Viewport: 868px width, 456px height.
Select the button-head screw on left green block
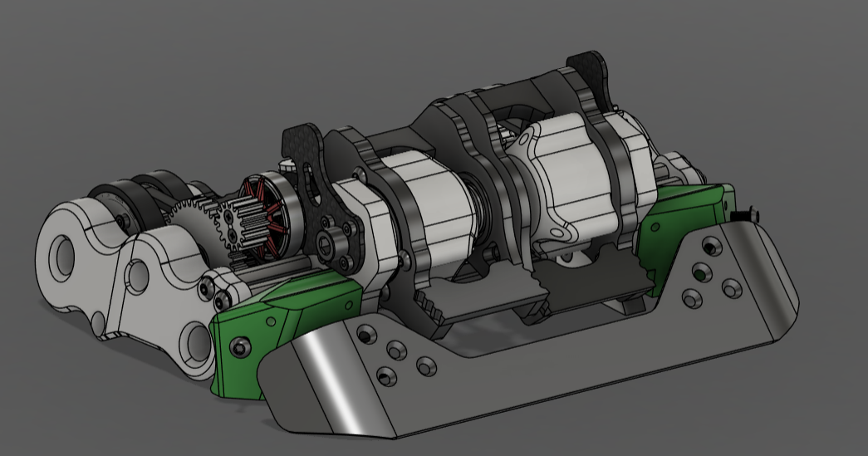[x=240, y=344]
